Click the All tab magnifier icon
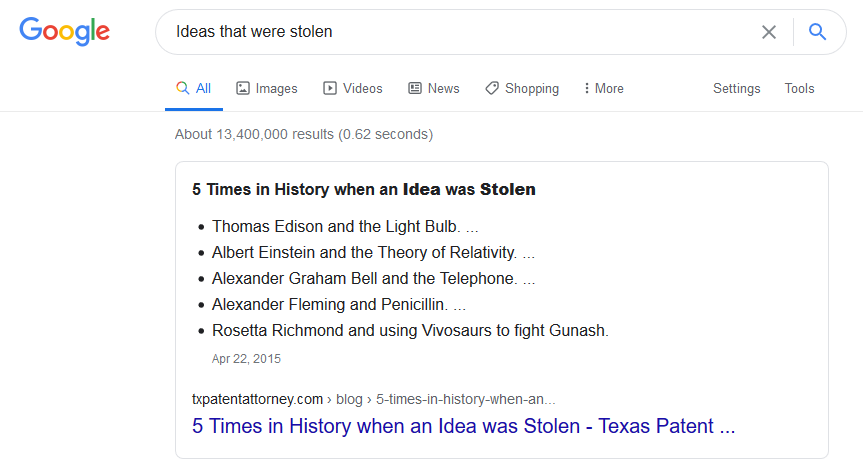Screen dimensions: 863x460 point(183,88)
